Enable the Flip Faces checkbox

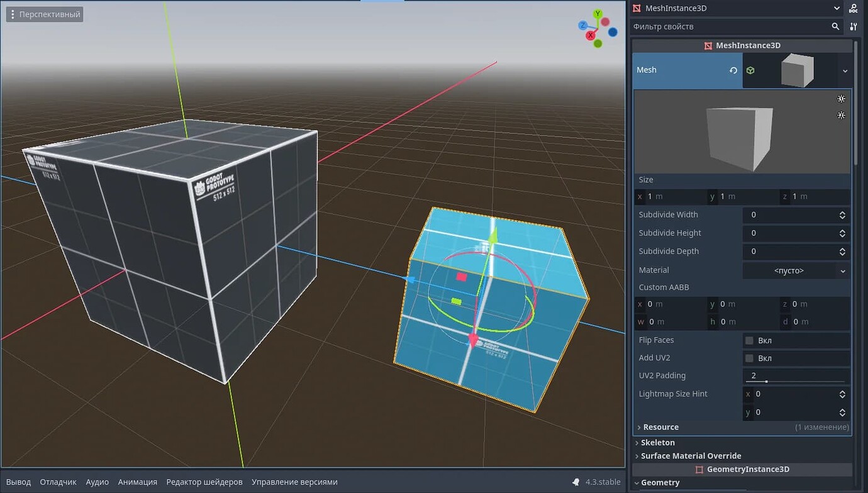(x=749, y=341)
